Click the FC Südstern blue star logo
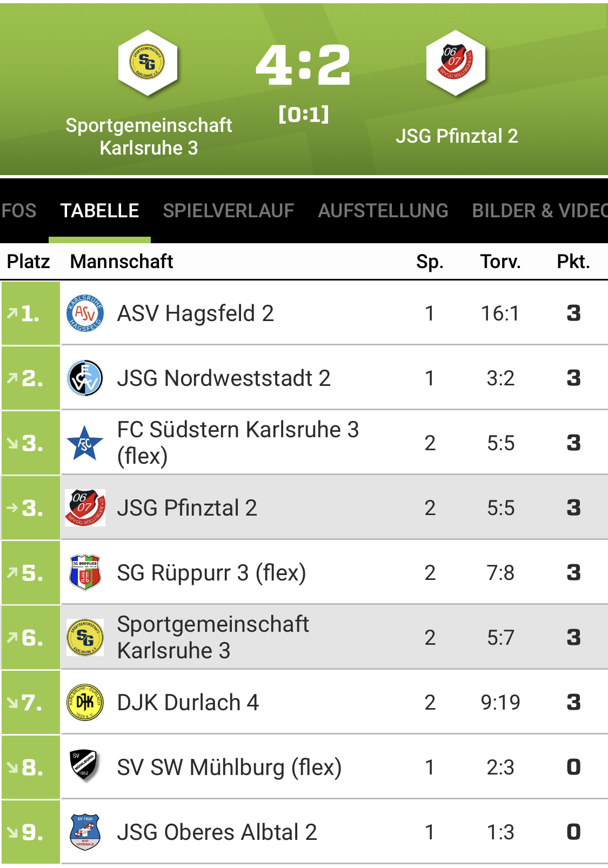 (x=85, y=443)
